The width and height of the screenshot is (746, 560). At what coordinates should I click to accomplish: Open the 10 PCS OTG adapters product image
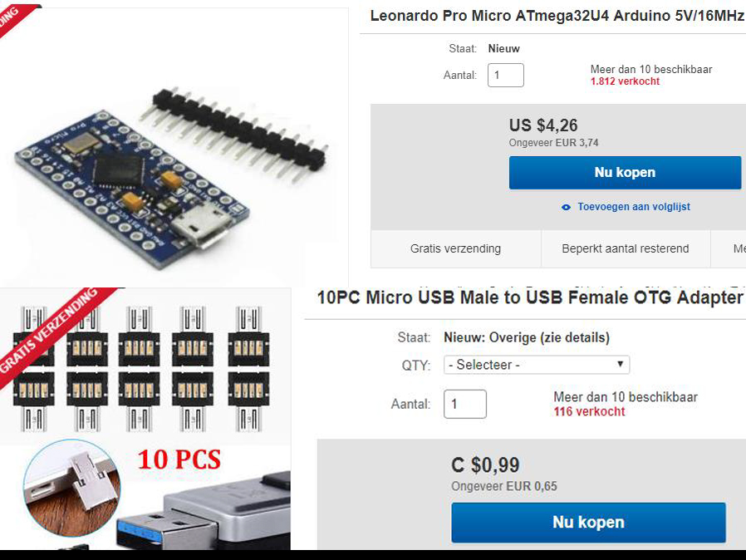pos(145,419)
